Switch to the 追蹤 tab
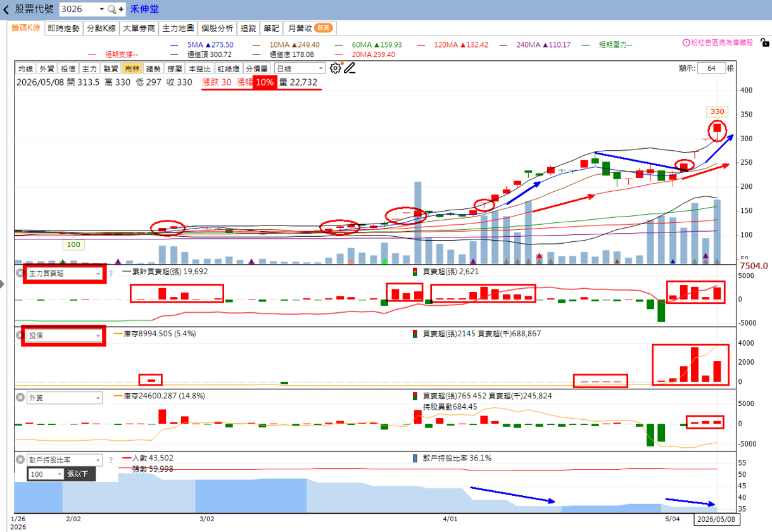 248,28
